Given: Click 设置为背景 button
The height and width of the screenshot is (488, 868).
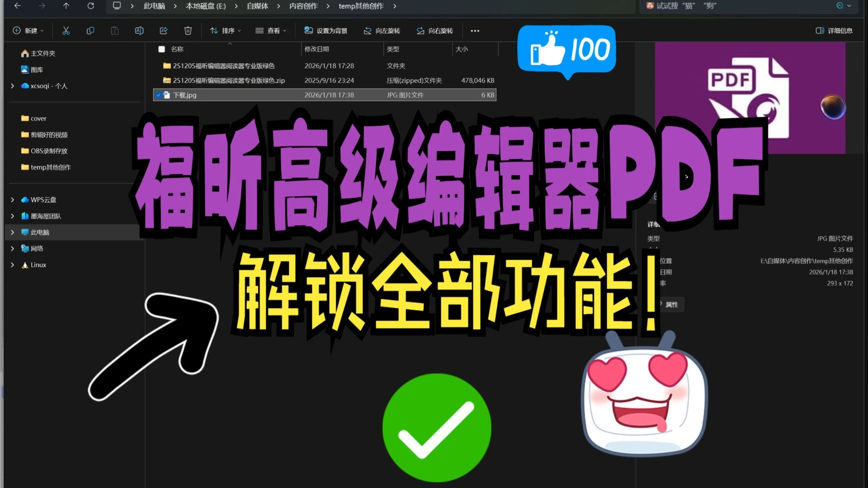Looking at the screenshot, I should (326, 31).
